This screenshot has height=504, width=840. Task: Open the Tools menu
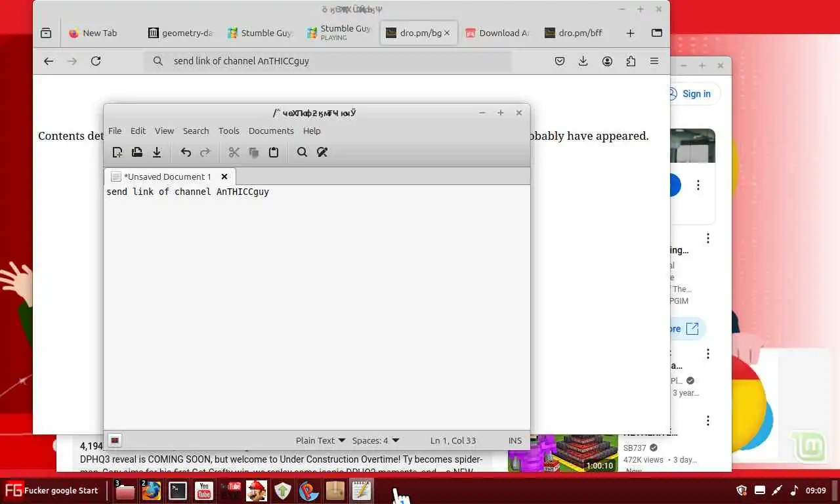pos(229,131)
